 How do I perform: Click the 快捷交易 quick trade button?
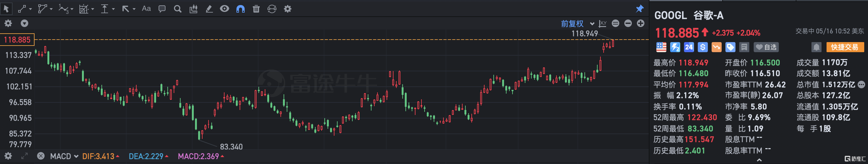[x=845, y=47]
